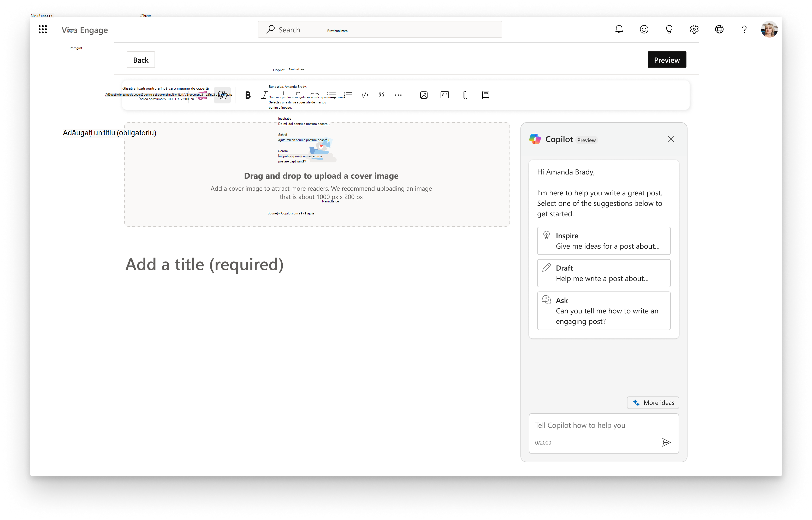812x520 pixels.
Task: Insert a GIF
Action: [x=444, y=95]
